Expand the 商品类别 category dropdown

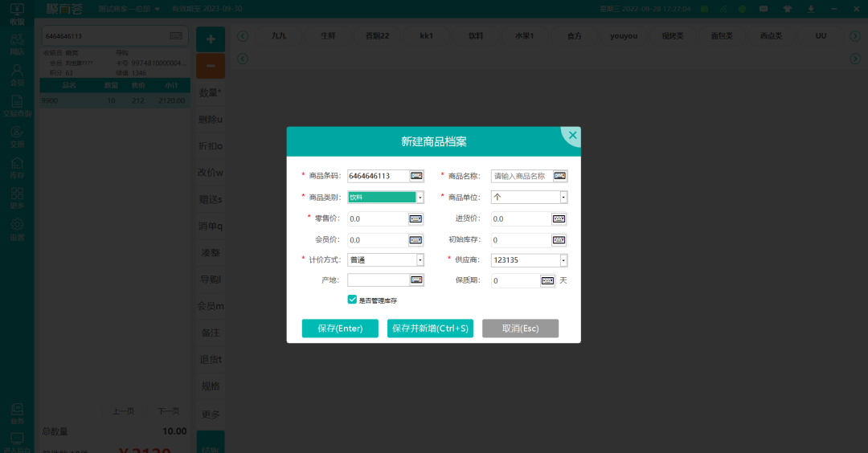pos(420,198)
